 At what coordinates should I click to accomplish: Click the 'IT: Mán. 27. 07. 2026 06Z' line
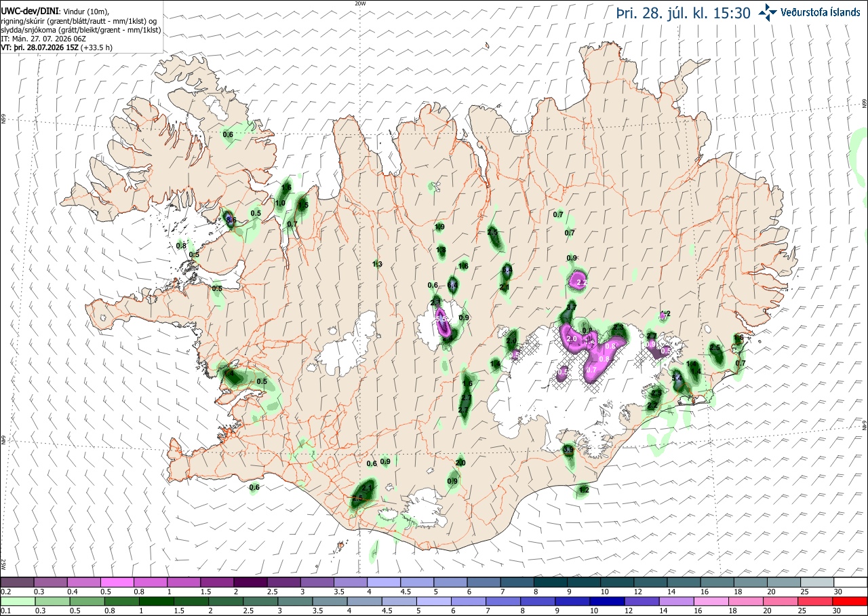[43, 39]
